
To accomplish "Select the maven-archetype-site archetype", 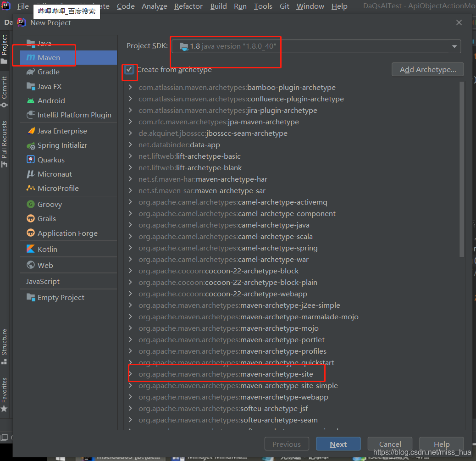I will [x=226, y=374].
